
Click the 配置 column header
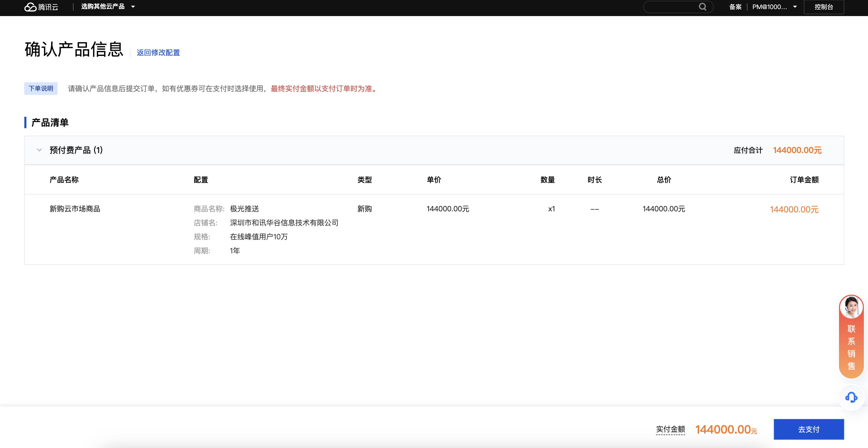(x=201, y=180)
